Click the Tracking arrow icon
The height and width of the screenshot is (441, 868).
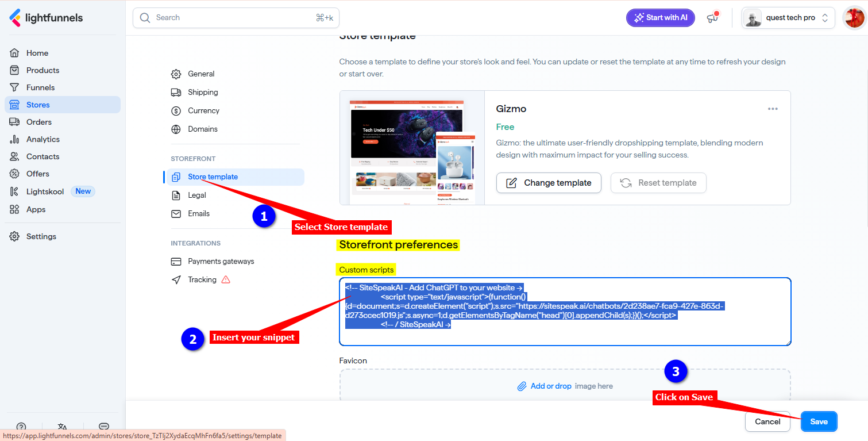tap(176, 279)
